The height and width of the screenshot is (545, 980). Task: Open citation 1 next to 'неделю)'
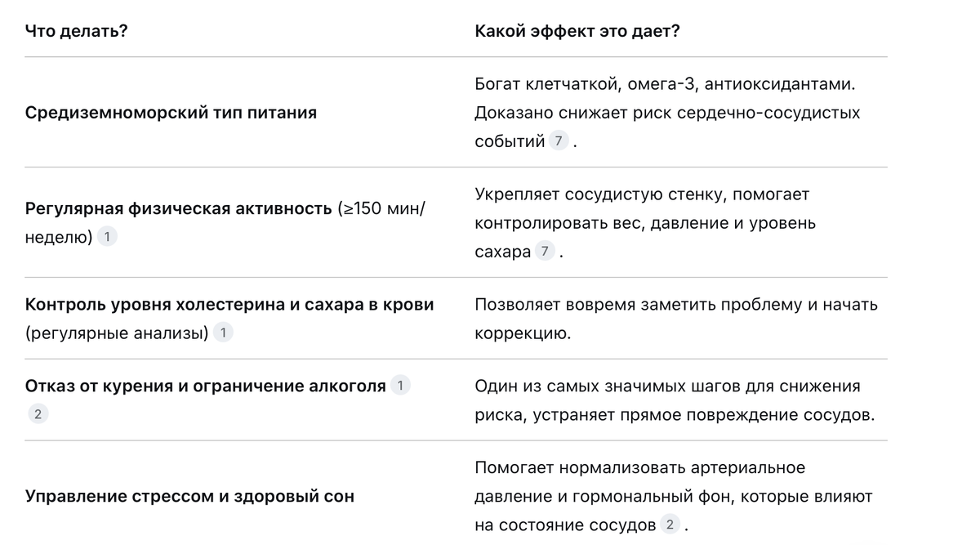pos(107,237)
